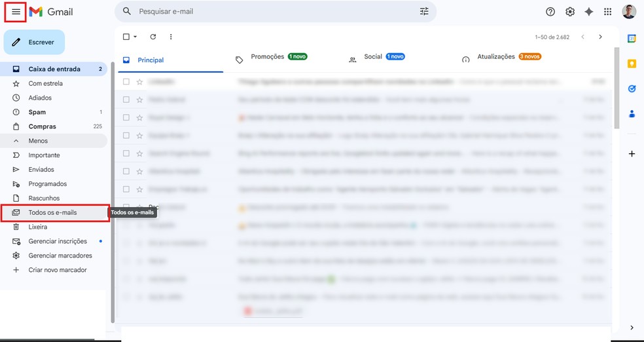
Task: Open the More three-dot toolbar menu
Action: coord(171,37)
